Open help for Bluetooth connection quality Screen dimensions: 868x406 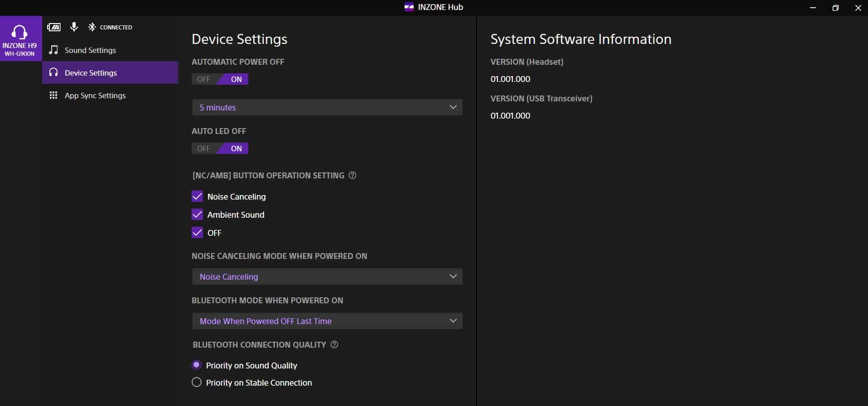pyautogui.click(x=334, y=344)
